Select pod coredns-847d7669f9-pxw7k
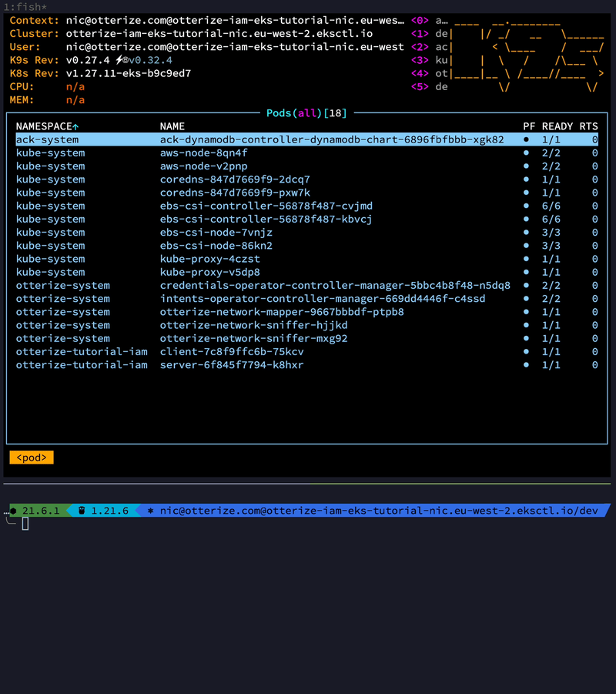 (x=306, y=193)
